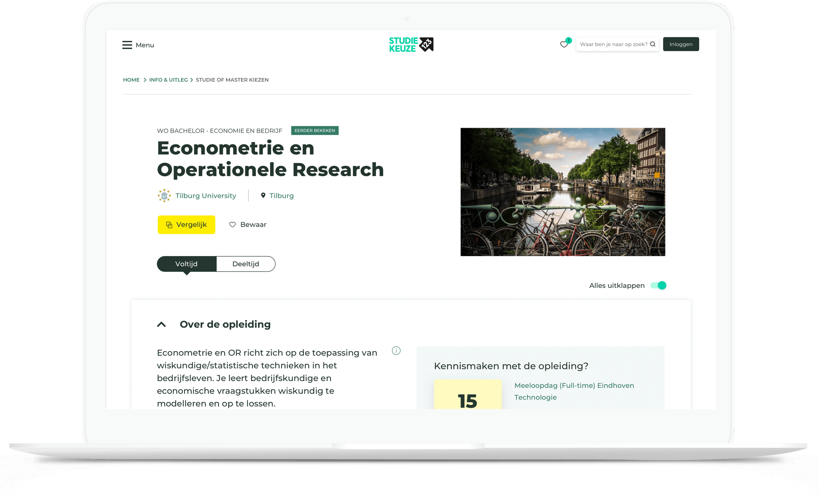
Task: Go to HOME breadcrumb
Action: coord(131,80)
